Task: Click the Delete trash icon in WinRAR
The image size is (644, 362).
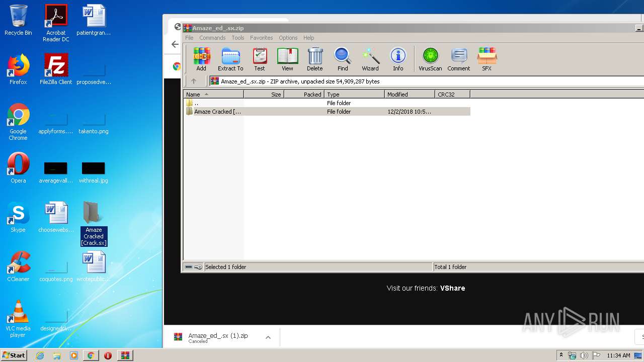Action: pyautogui.click(x=315, y=59)
